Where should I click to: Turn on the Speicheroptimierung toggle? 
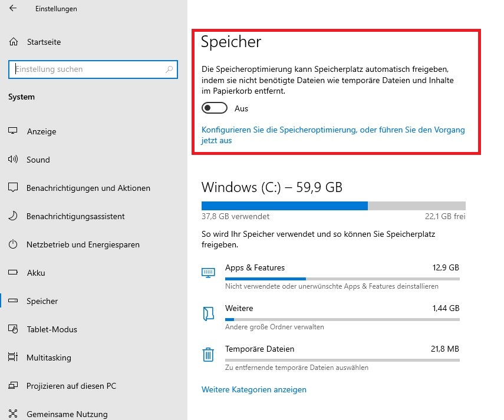pyautogui.click(x=215, y=108)
